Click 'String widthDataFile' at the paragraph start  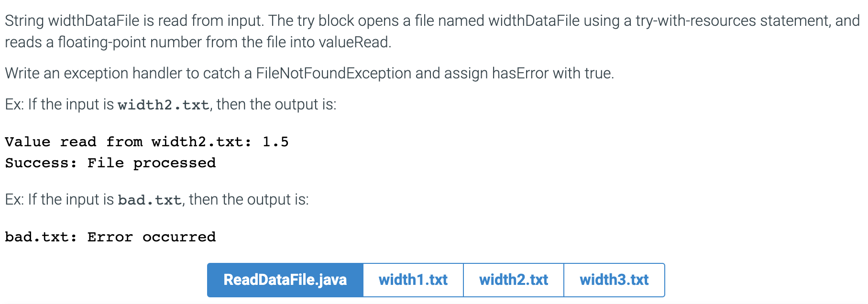(x=72, y=21)
